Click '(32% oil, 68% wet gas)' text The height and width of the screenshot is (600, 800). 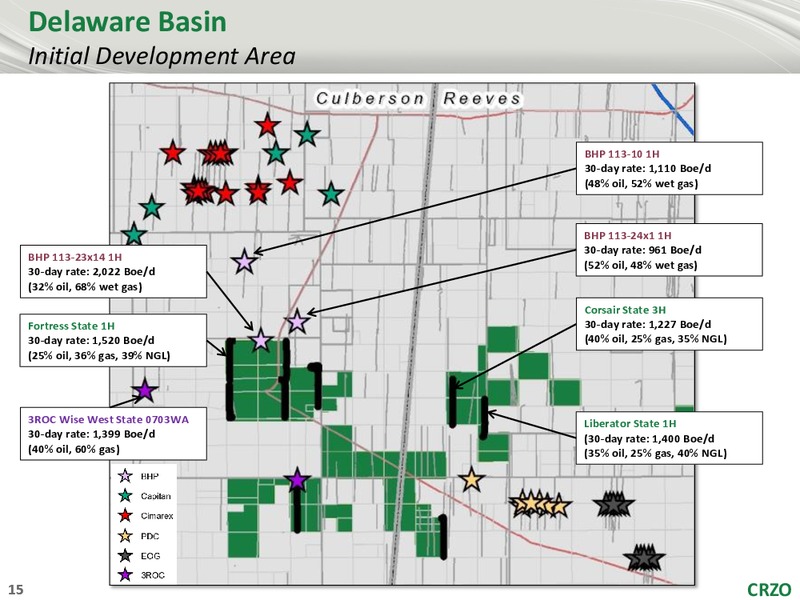click(x=85, y=287)
